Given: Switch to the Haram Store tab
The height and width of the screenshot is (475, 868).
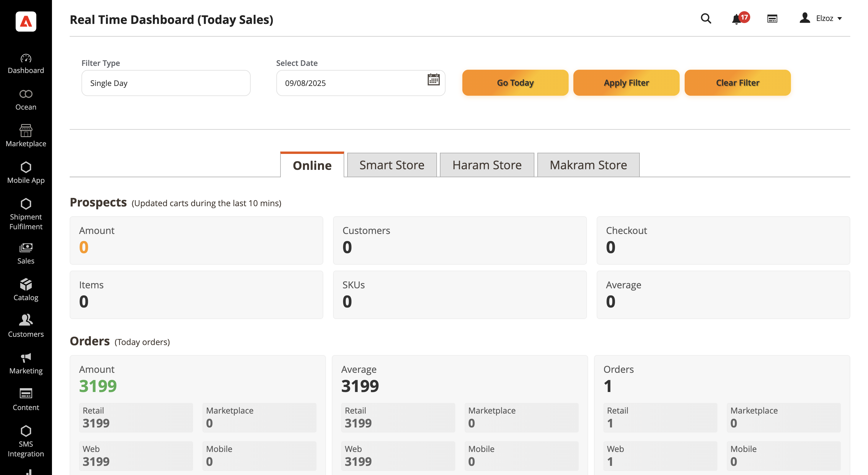Looking at the screenshot, I should 487,165.
